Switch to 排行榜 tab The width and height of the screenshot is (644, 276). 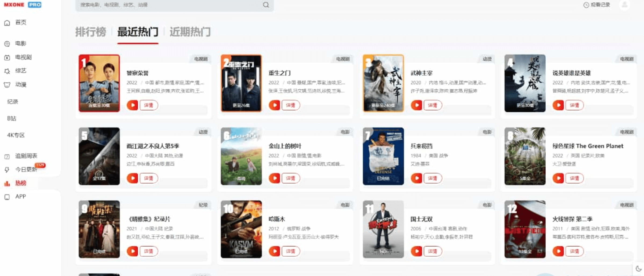(x=91, y=32)
